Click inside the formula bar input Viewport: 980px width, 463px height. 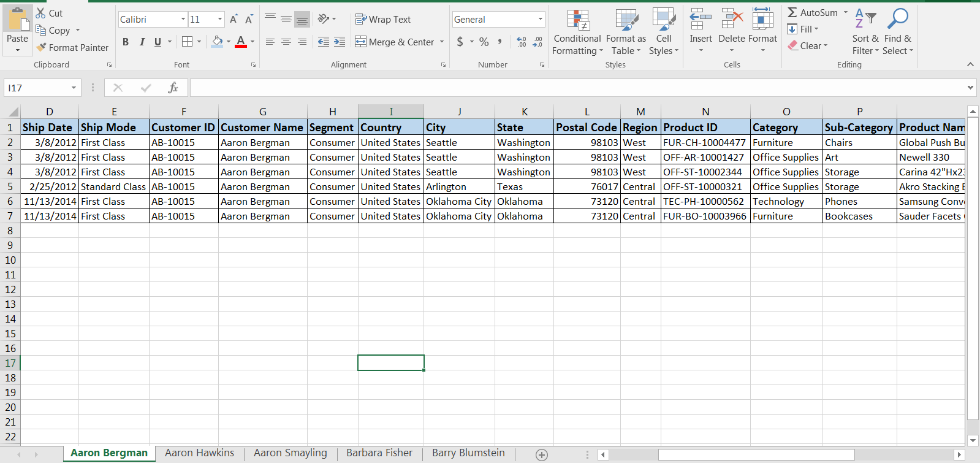tap(577, 88)
